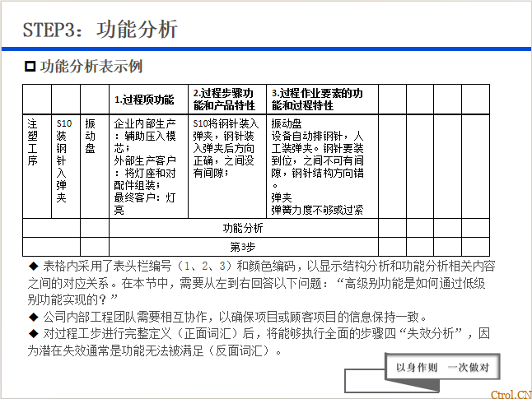The width and height of the screenshot is (532, 399).
Task: Click the merged row cell '第3步'
Action: (x=244, y=247)
